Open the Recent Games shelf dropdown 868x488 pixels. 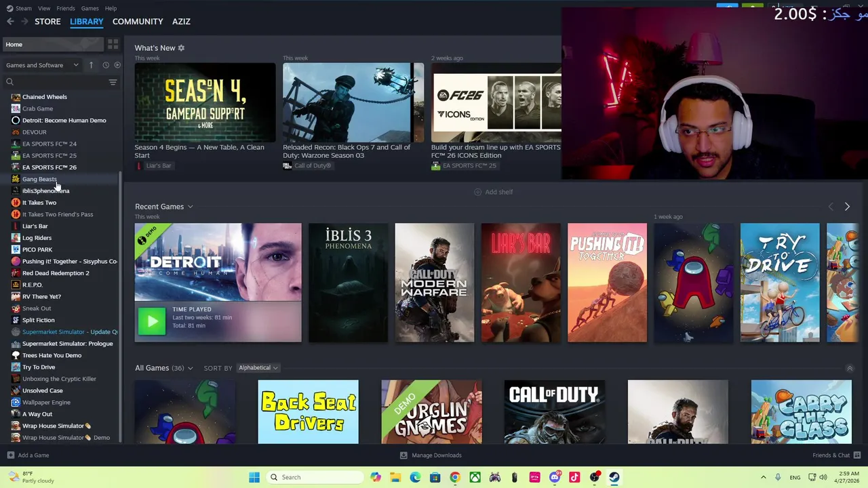pos(190,207)
